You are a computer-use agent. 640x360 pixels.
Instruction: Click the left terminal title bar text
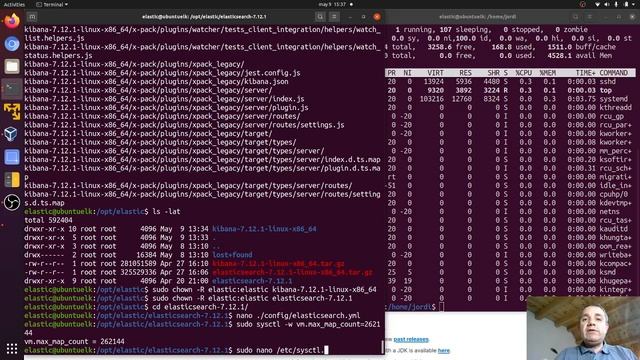tap(204, 17)
